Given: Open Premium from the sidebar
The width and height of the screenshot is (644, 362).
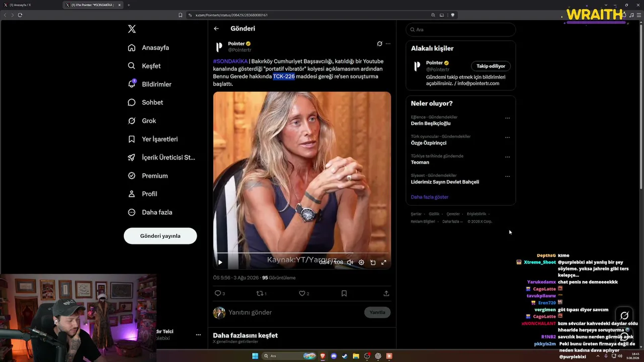Looking at the screenshot, I should click(x=147, y=176).
